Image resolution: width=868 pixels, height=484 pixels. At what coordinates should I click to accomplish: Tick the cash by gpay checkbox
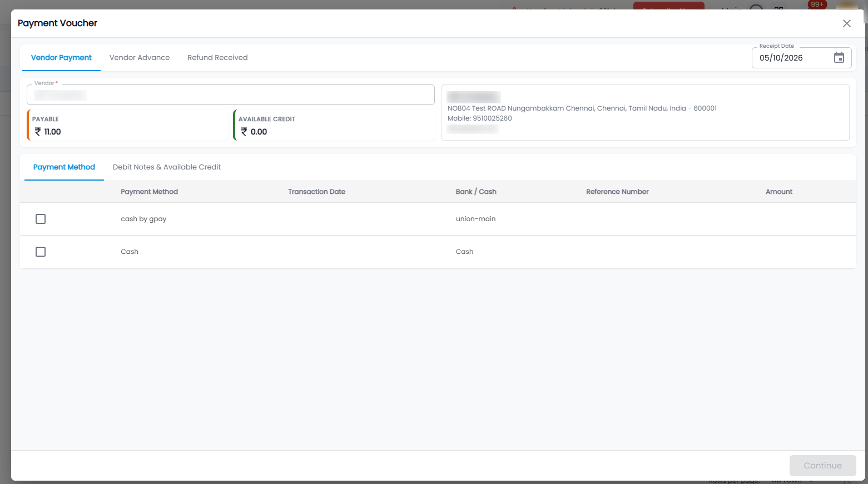click(41, 219)
